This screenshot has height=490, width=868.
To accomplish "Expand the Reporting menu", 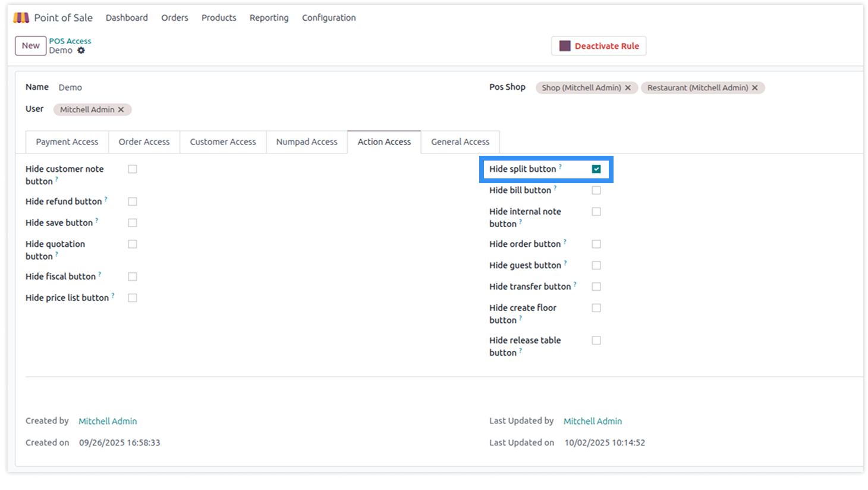I will click(x=269, y=18).
